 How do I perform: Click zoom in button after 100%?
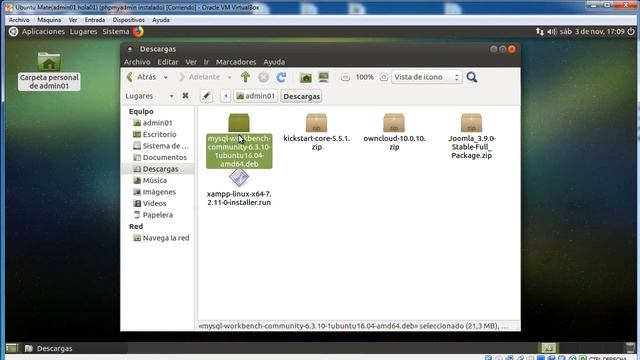[x=384, y=77]
